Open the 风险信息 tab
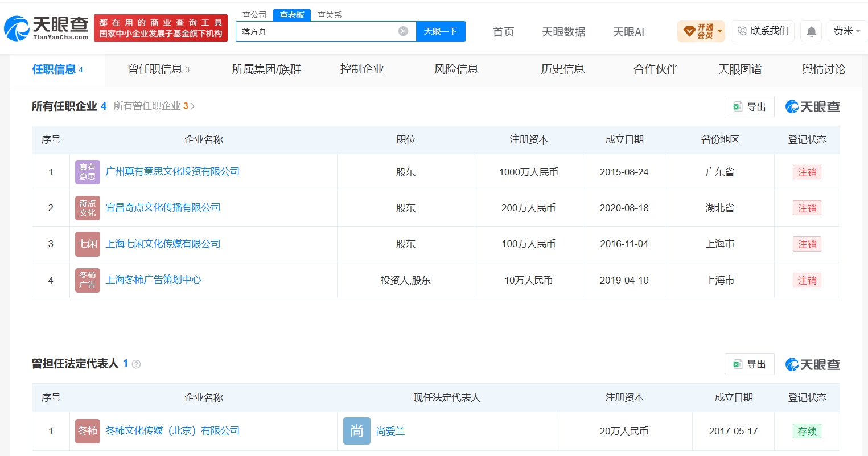The height and width of the screenshot is (456, 868). click(456, 69)
